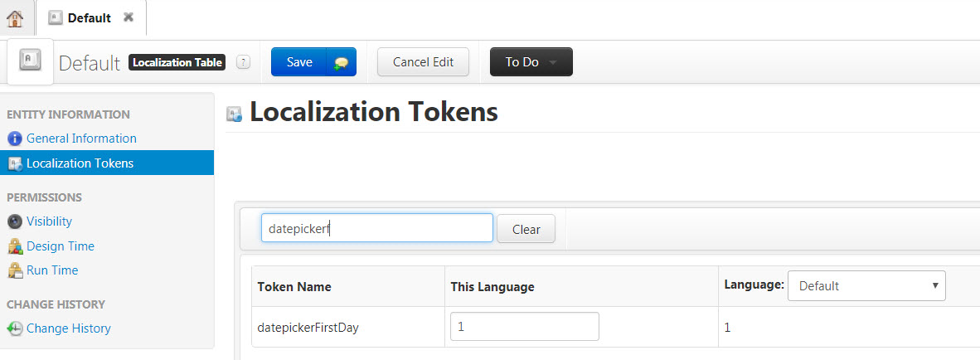980x360 pixels.
Task: Click the Save button
Action: [299, 62]
